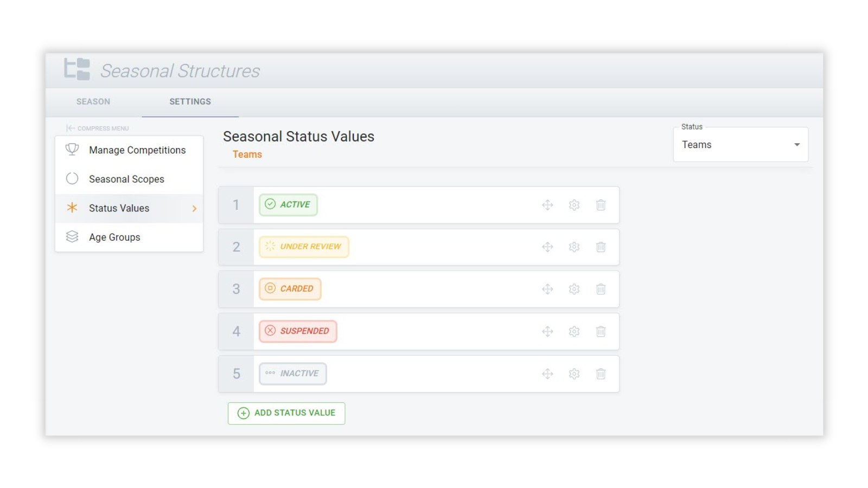Open settings gear for Under Review status

[x=574, y=247]
